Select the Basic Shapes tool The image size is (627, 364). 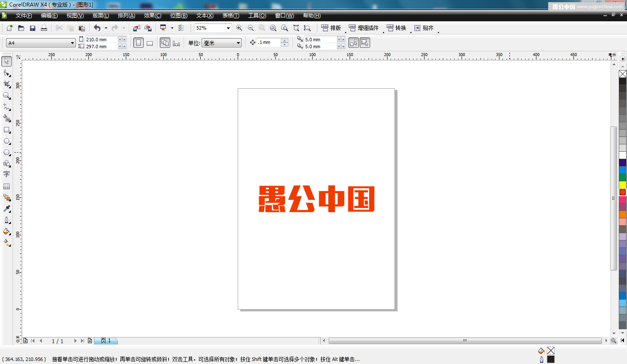(7, 164)
